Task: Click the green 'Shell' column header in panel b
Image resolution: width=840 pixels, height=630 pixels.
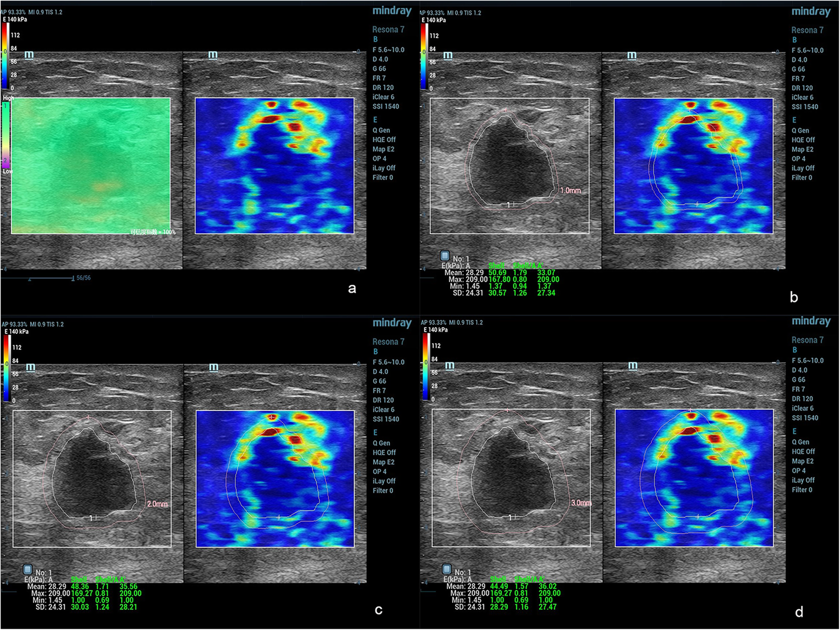Action: [x=496, y=266]
